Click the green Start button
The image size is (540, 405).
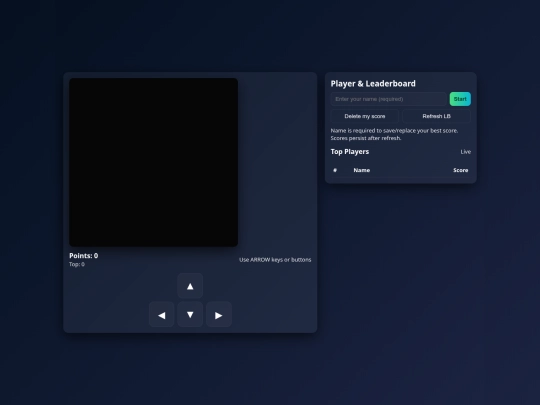(460, 99)
